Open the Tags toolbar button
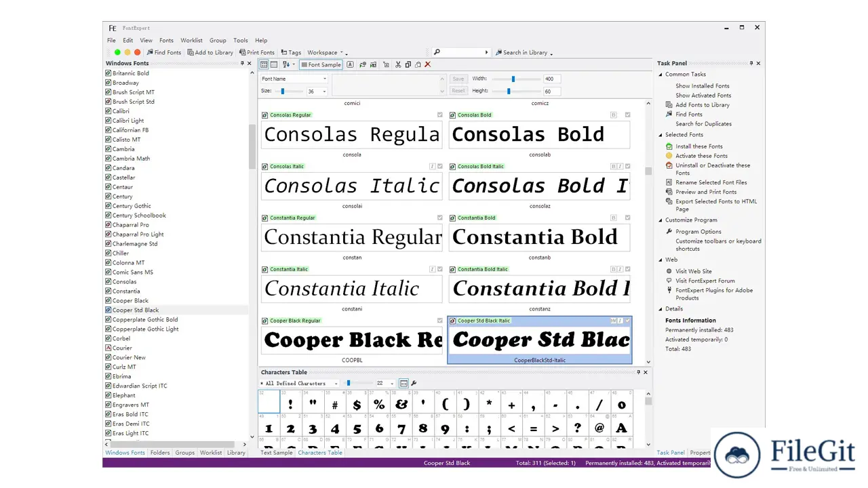 pyautogui.click(x=291, y=52)
